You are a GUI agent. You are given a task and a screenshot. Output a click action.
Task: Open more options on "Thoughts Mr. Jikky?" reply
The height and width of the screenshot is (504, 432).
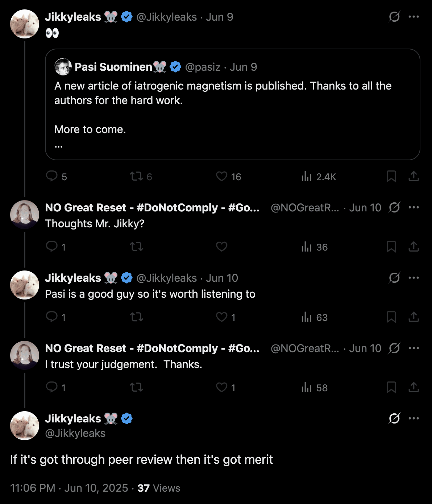pyautogui.click(x=414, y=207)
